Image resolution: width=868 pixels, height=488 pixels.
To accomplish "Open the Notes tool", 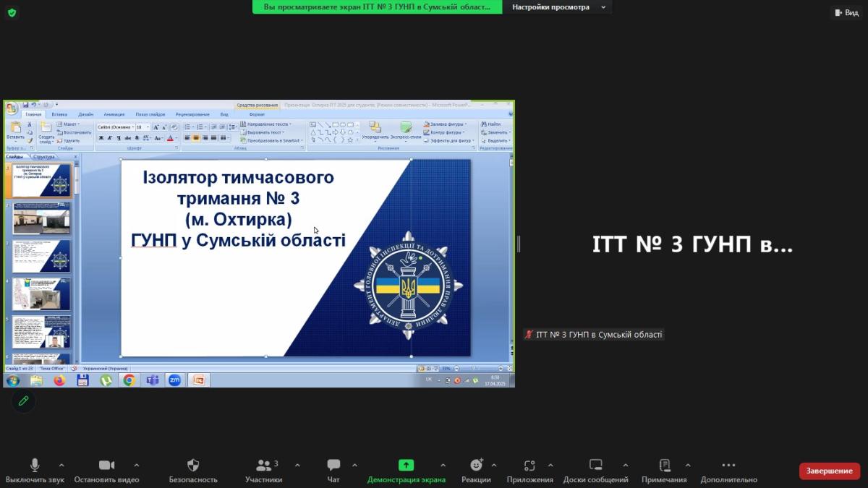I will [665, 466].
